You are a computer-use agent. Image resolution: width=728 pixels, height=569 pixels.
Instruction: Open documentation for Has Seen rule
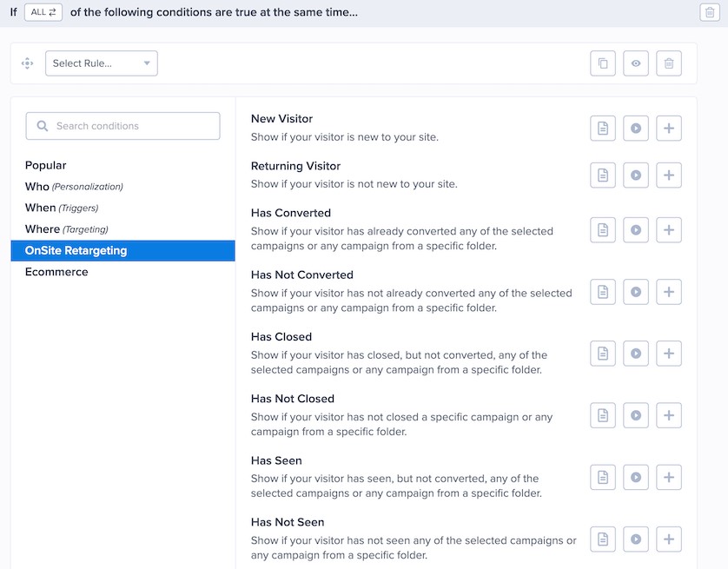(603, 477)
